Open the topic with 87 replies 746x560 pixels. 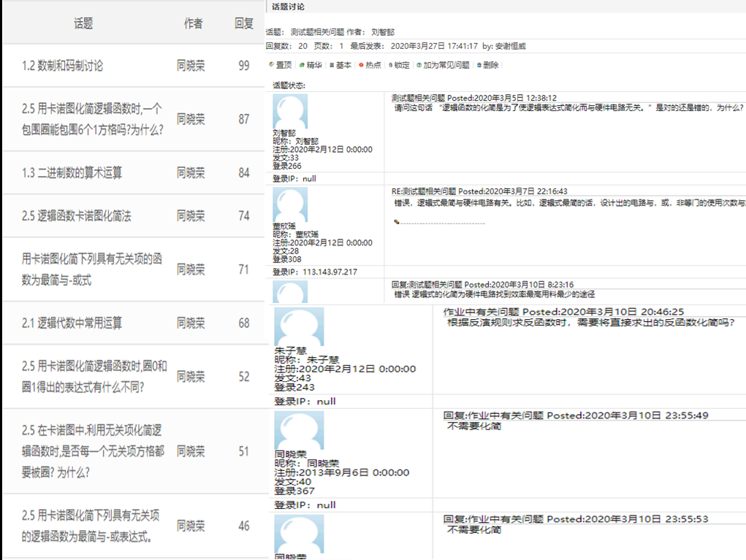click(92, 119)
